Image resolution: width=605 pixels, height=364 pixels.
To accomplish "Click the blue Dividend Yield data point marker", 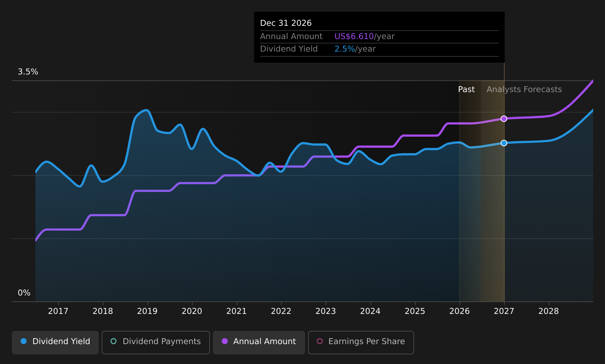I will click(504, 143).
